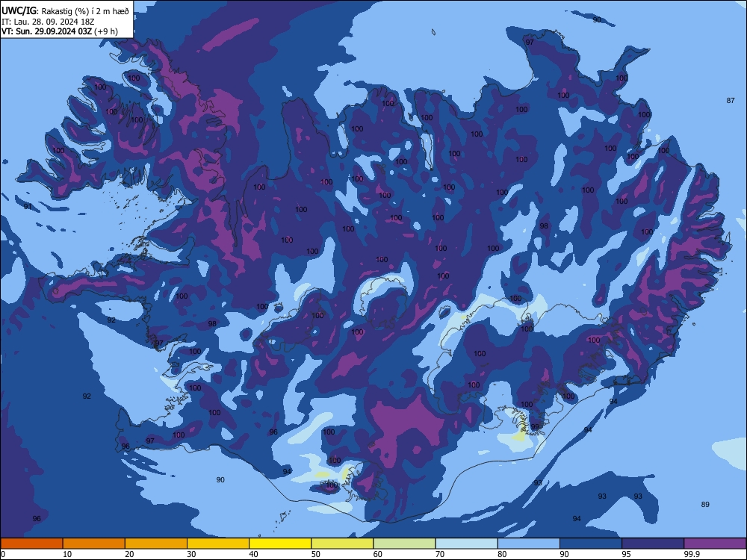This screenshot has height=560, width=747.
Task: Click the dark orange 0–10 legend swatch
Action: tap(31, 544)
